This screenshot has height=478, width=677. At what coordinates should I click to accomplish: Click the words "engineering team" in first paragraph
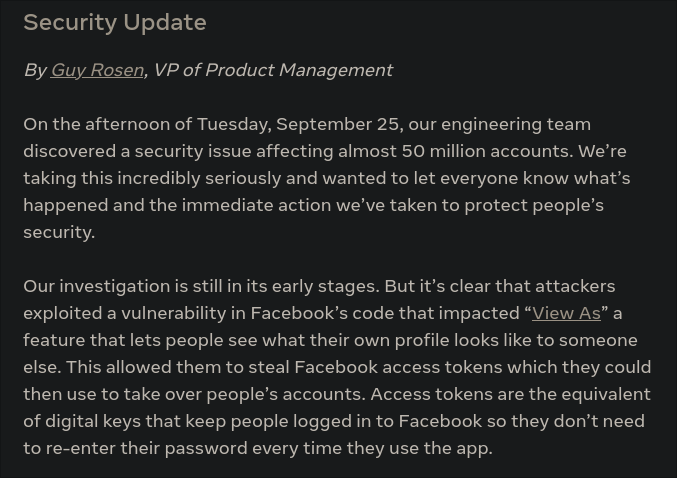point(516,124)
